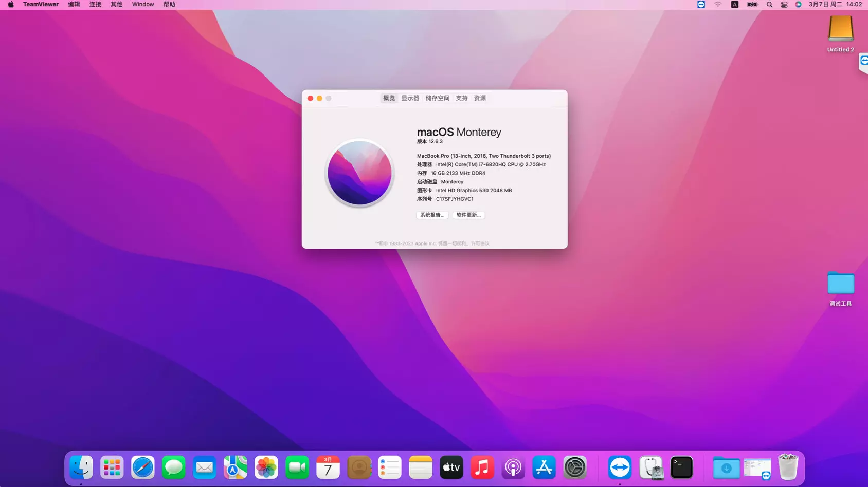Viewport: 868px width, 487px height.
Task: Open the App Store from the Dock
Action: [544, 467]
